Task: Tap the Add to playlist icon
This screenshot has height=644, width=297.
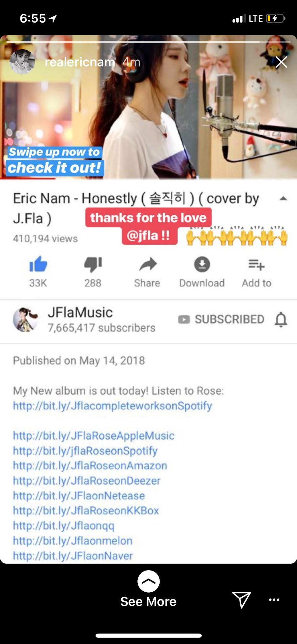Action: tap(256, 265)
